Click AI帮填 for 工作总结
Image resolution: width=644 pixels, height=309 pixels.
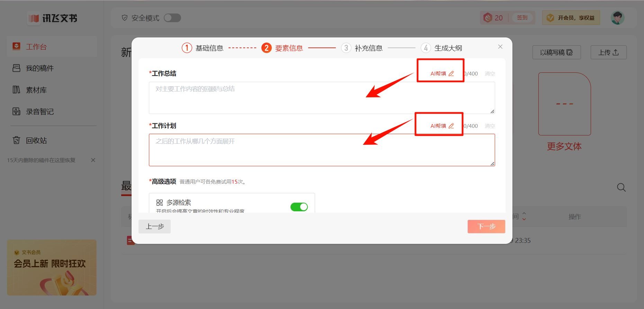point(442,73)
